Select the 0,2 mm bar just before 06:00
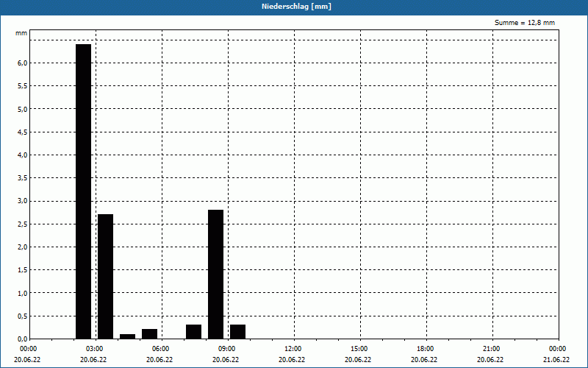The height and width of the screenshot is (368, 588). pyautogui.click(x=150, y=334)
